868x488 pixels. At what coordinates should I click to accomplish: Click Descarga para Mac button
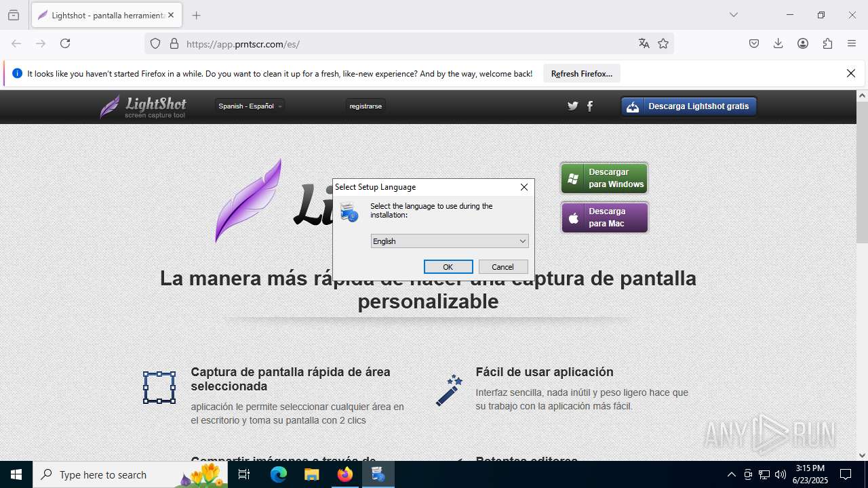pos(604,218)
